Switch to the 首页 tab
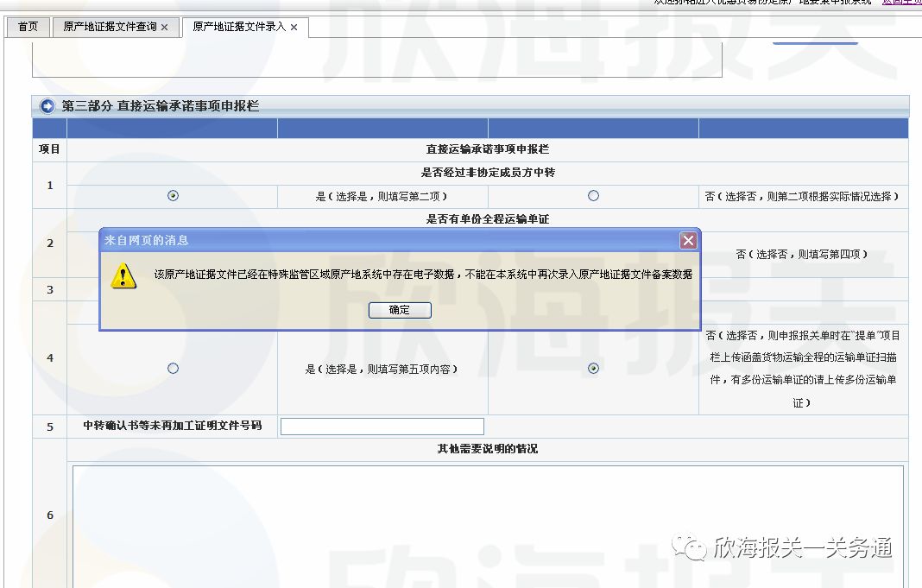This screenshot has height=588, width=922. 28,27
